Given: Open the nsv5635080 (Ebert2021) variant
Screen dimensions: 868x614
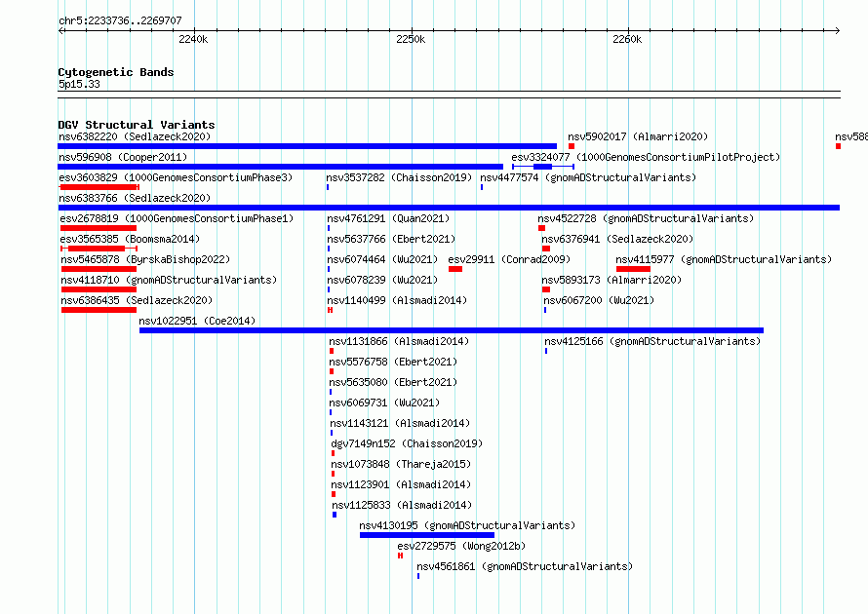Looking at the screenshot, I should [393, 382].
